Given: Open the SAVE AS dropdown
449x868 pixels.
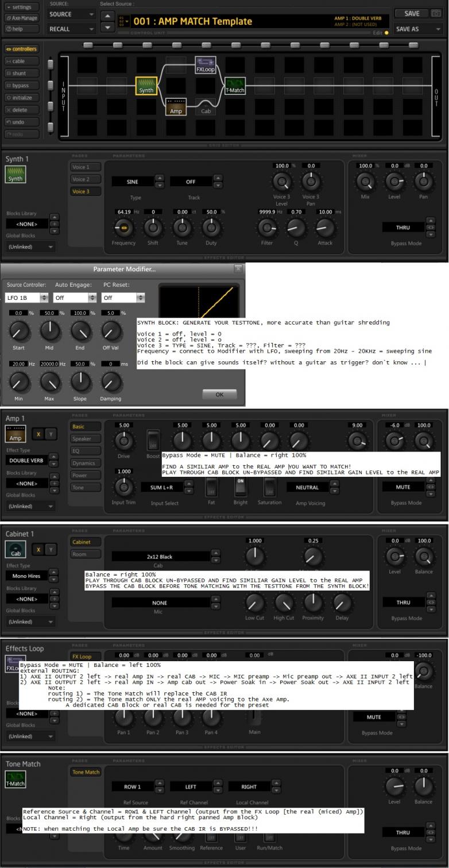Looking at the screenshot, I should click(419, 29).
